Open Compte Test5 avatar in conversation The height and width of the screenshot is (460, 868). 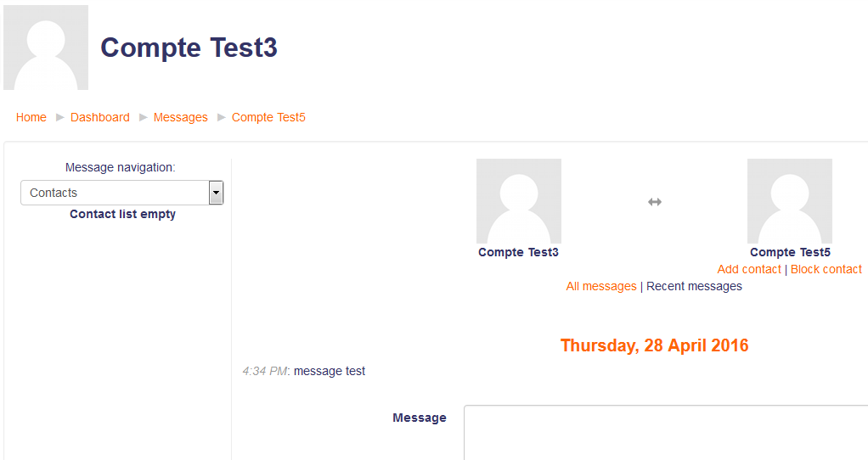pyautogui.click(x=790, y=201)
